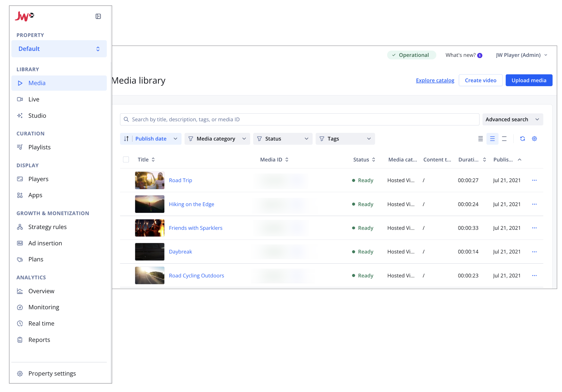The image size is (562, 392).
Task: Switch to compact row density view
Action: [x=480, y=139]
